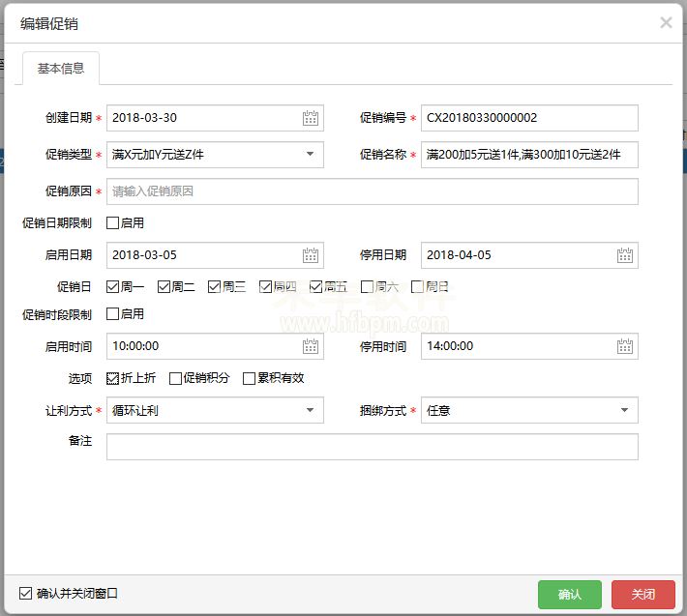687x616 pixels.
Task: Open calendar picker for 停用日期 field
Action: (x=624, y=255)
